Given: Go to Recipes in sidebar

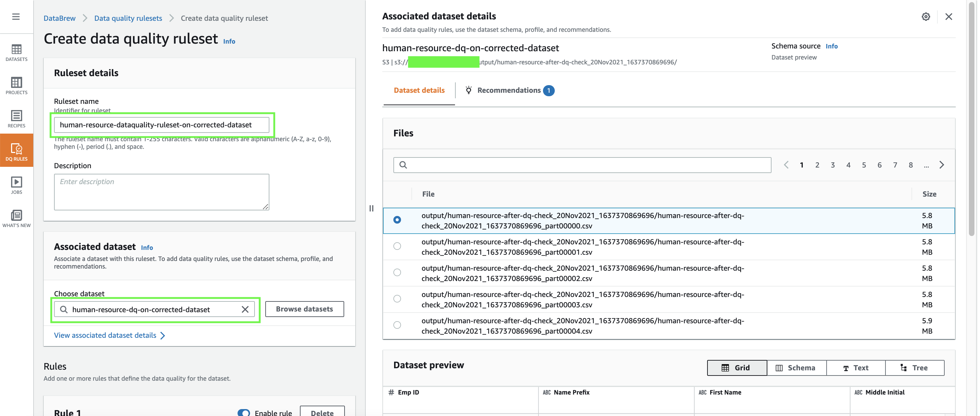Looking at the screenshot, I should coord(16,119).
